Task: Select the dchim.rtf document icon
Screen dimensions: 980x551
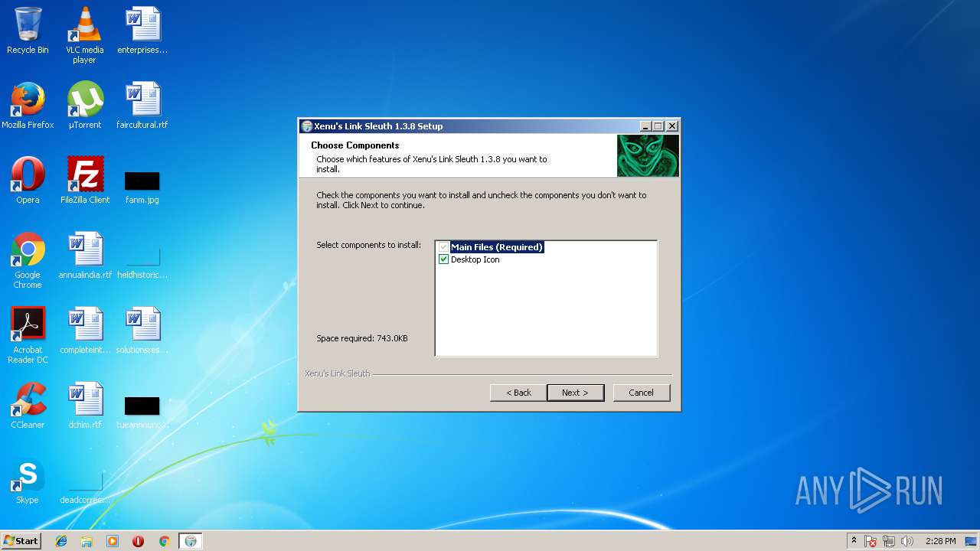Action: pos(85,406)
